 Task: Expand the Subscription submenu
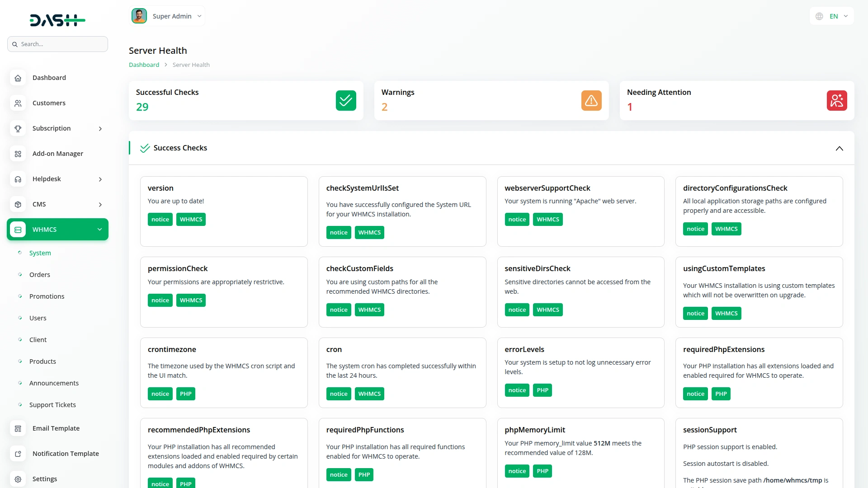tap(100, 129)
